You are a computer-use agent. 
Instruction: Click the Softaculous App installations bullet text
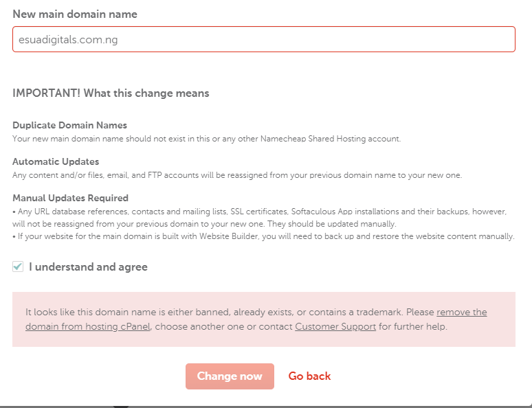tap(260, 218)
